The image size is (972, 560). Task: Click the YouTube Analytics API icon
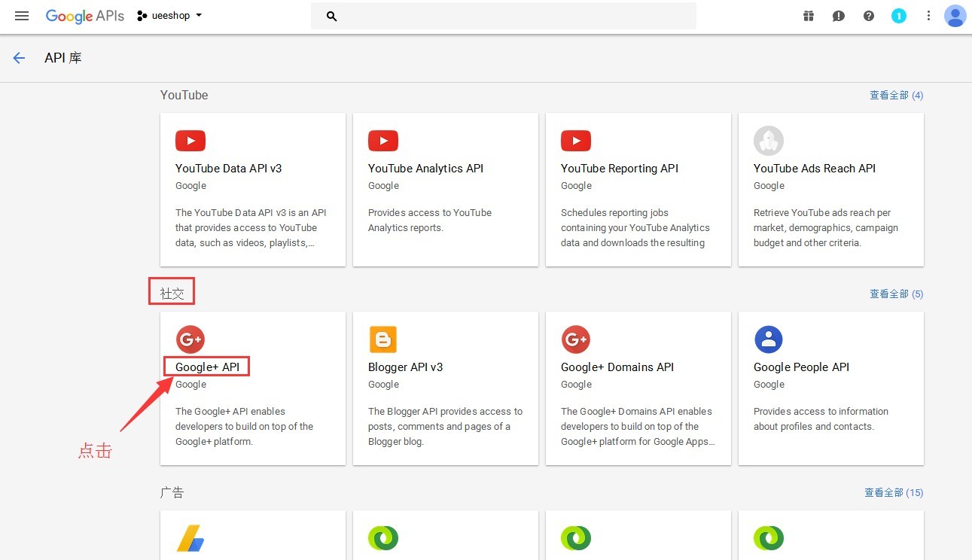click(x=383, y=141)
